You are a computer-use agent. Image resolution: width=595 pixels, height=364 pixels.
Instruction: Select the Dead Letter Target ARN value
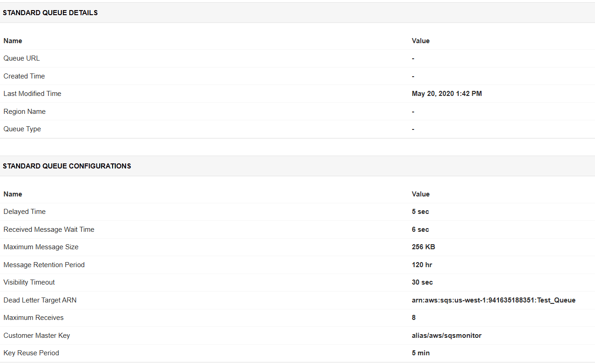click(493, 300)
